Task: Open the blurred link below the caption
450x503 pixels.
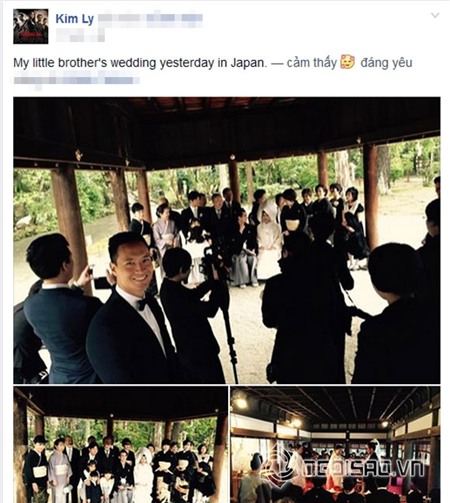Action: click(x=76, y=81)
